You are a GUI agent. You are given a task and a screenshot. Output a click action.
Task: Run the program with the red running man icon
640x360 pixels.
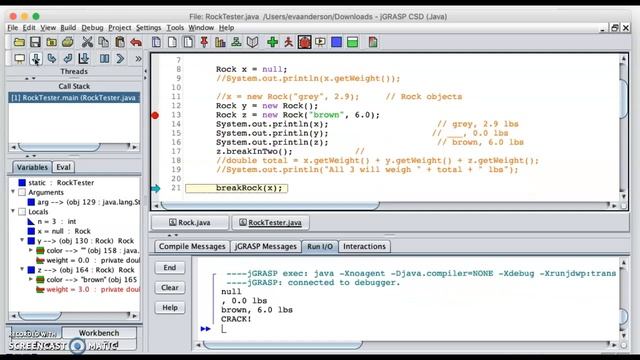tap(289, 42)
